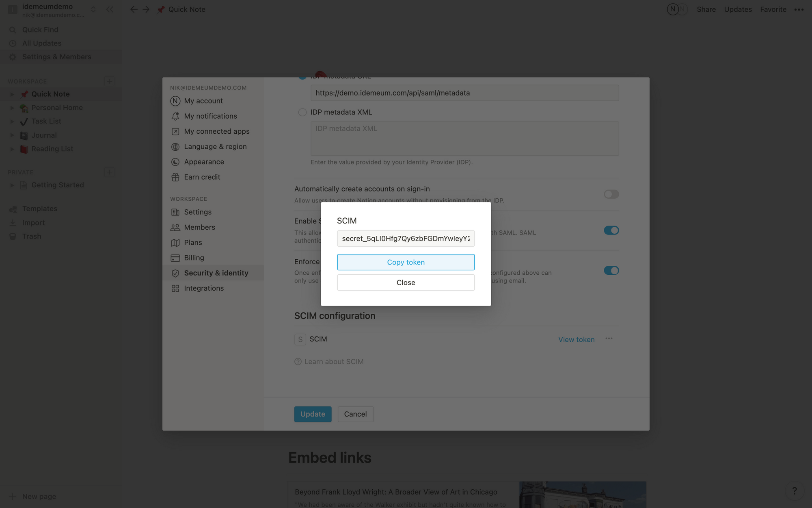Click the Security & identity shield icon
Image resolution: width=812 pixels, height=508 pixels.
[x=175, y=273]
